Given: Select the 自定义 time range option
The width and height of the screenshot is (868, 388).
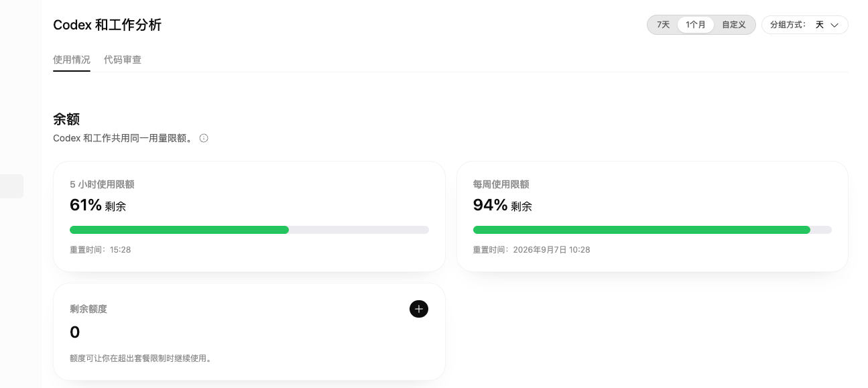Looking at the screenshot, I should tap(734, 25).
